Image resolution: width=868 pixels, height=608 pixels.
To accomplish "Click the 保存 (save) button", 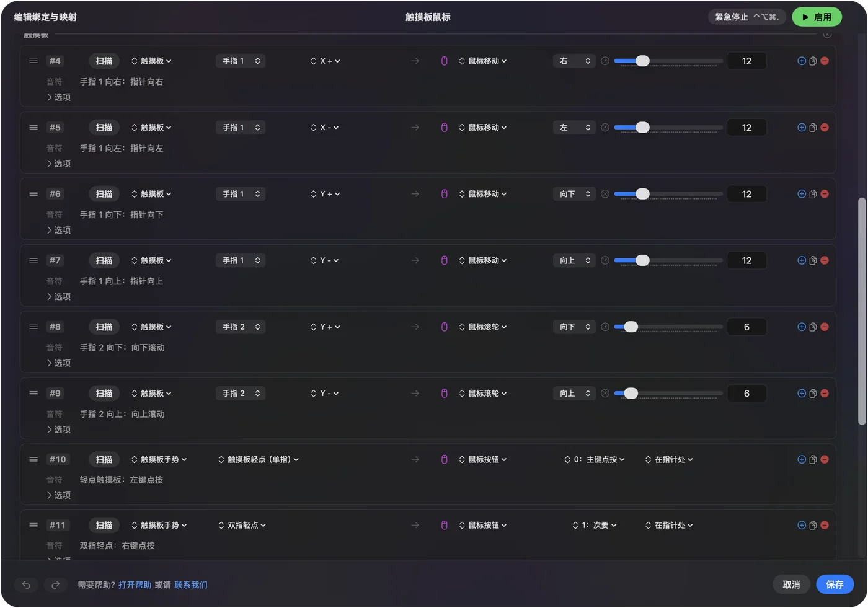I will click(835, 584).
